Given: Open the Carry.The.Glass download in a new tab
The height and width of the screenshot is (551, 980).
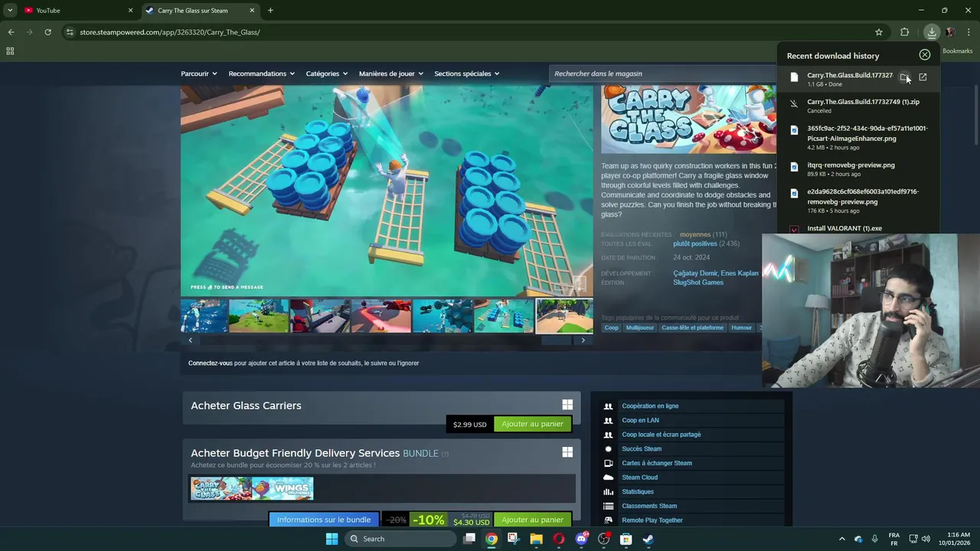Looking at the screenshot, I should point(923,77).
